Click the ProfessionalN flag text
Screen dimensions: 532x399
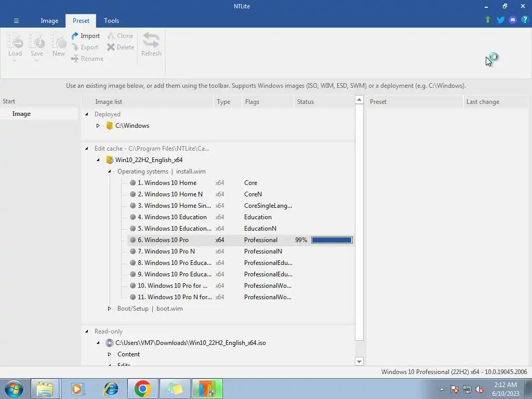pyautogui.click(x=263, y=251)
